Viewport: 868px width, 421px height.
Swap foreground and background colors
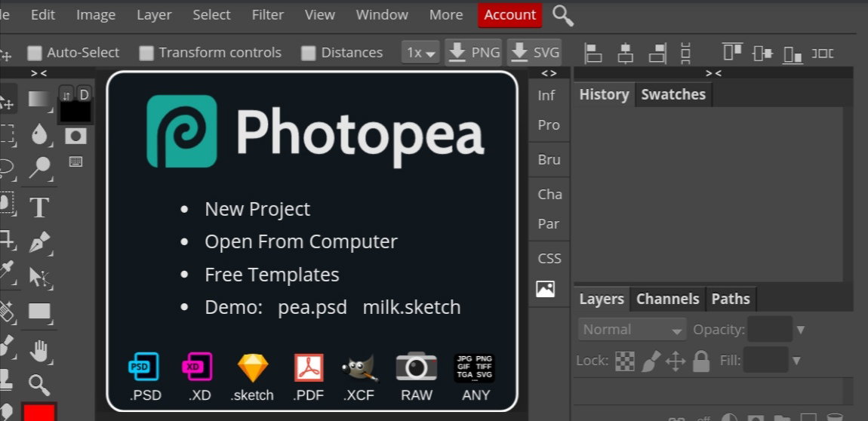click(x=66, y=95)
